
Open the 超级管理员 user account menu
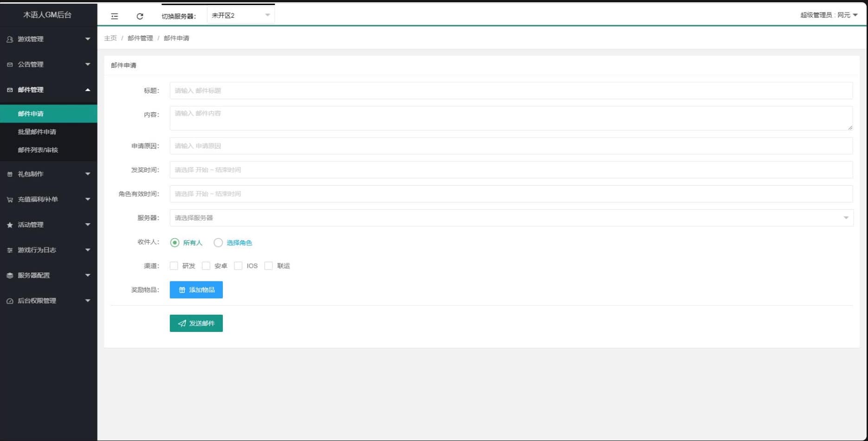tap(829, 15)
